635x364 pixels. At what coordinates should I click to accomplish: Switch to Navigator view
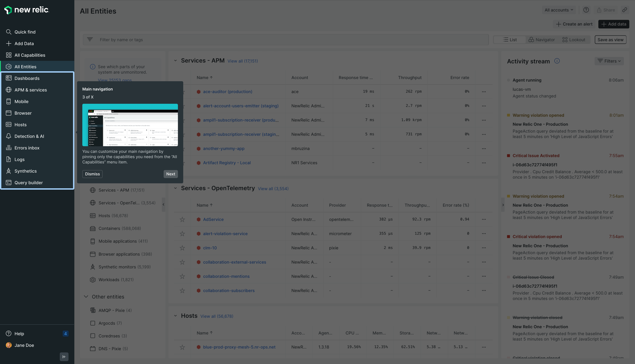pyautogui.click(x=542, y=39)
